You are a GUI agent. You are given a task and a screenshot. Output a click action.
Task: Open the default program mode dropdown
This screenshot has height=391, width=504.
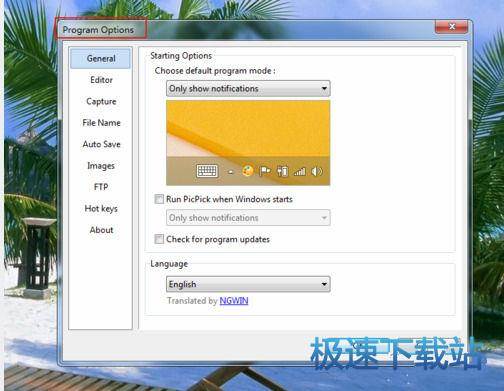[x=248, y=88]
